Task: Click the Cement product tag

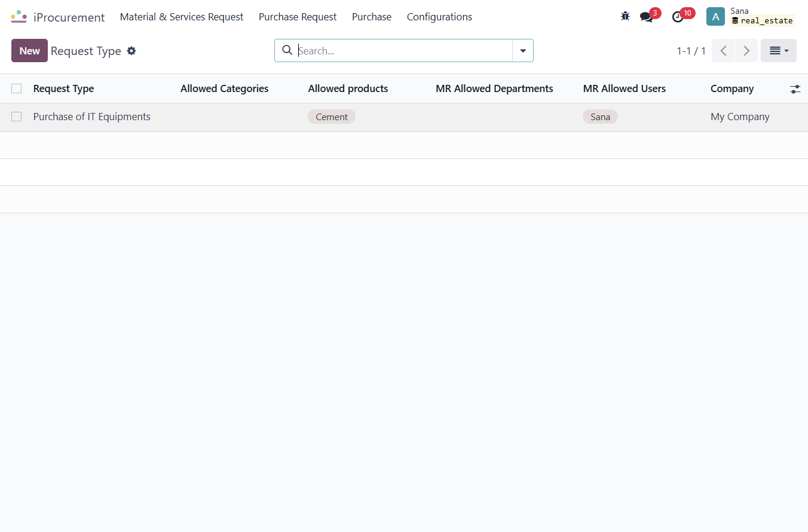Action: pyautogui.click(x=332, y=117)
